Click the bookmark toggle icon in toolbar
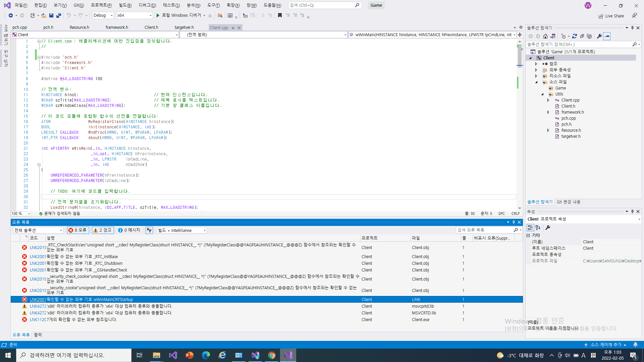644x362 pixels. 280,15
